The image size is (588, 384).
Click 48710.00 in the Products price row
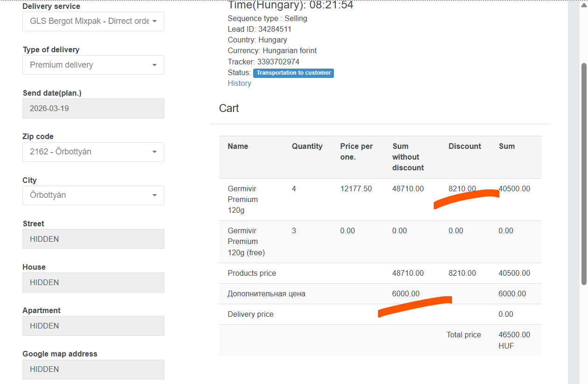(x=408, y=273)
